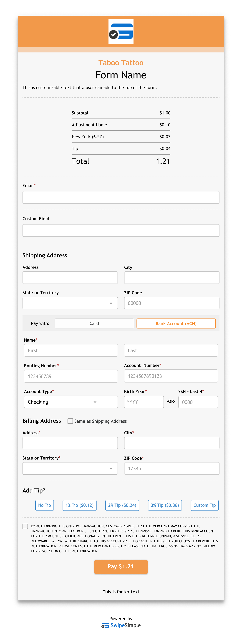
Task: Choose the Custom Tip option
Action: click(205, 505)
